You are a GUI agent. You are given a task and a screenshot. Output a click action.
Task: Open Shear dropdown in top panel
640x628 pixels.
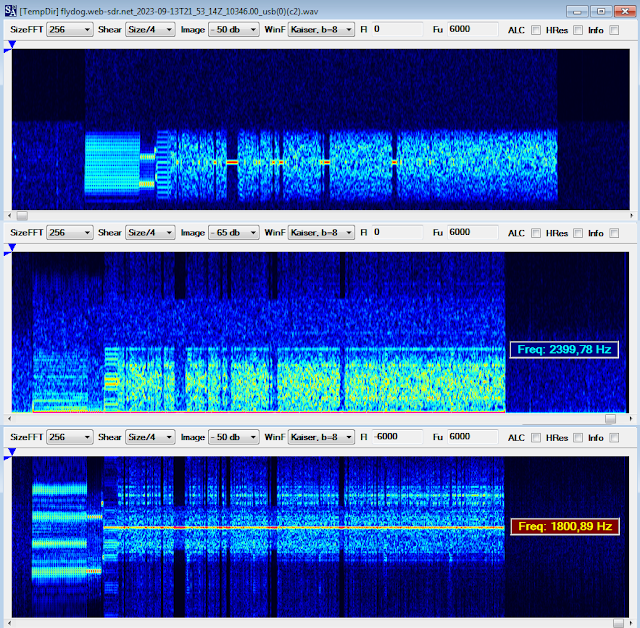pos(150,30)
